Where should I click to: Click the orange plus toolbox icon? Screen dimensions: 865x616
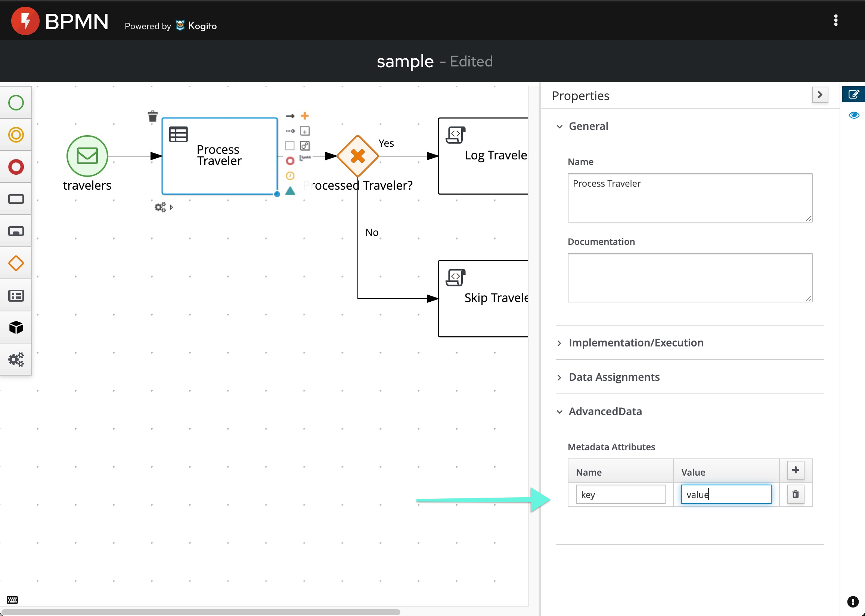tap(305, 116)
